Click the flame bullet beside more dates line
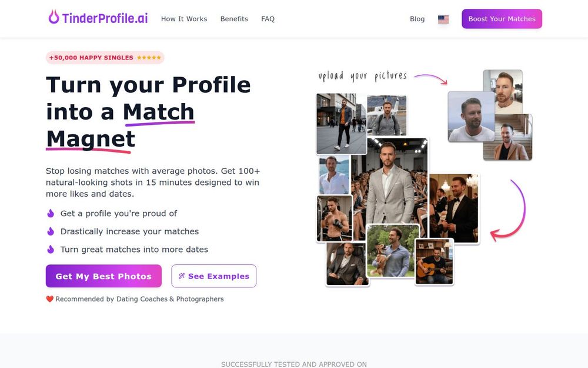Image resolution: width=588 pixels, height=368 pixels. coord(51,249)
